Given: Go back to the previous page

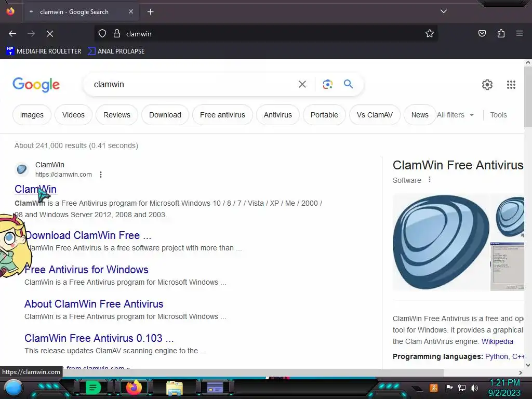Looking at the screenshot, I should (12, 34).
